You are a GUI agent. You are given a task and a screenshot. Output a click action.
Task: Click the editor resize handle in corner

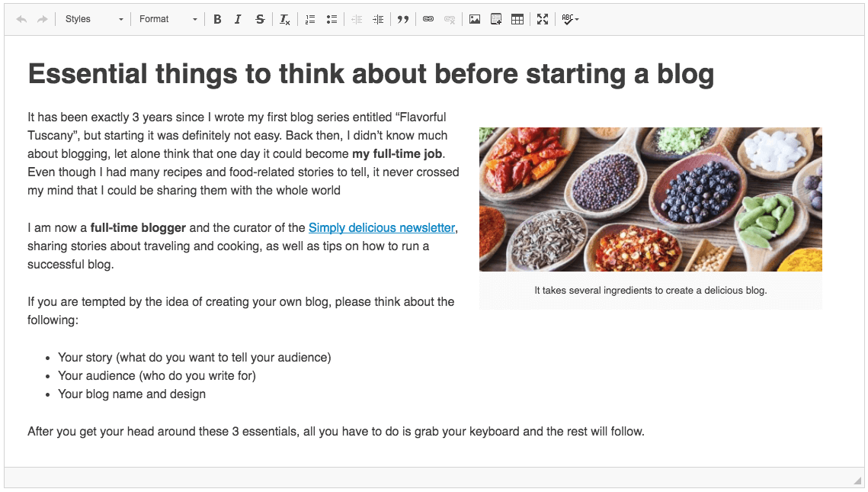tap(857, 481)
